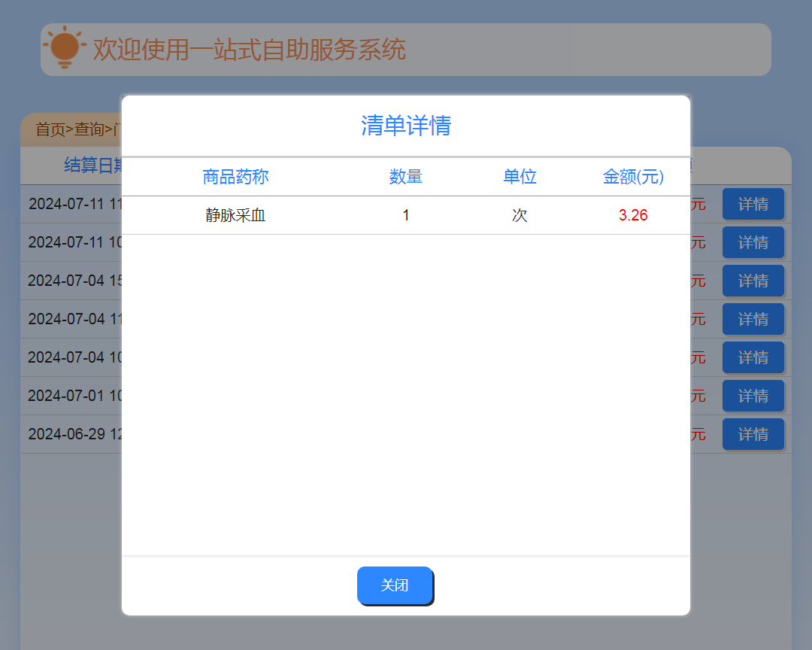The image size is (812, 650).
Task: Go to 首页 in the breadcrumb
Action: pos(50,129)
